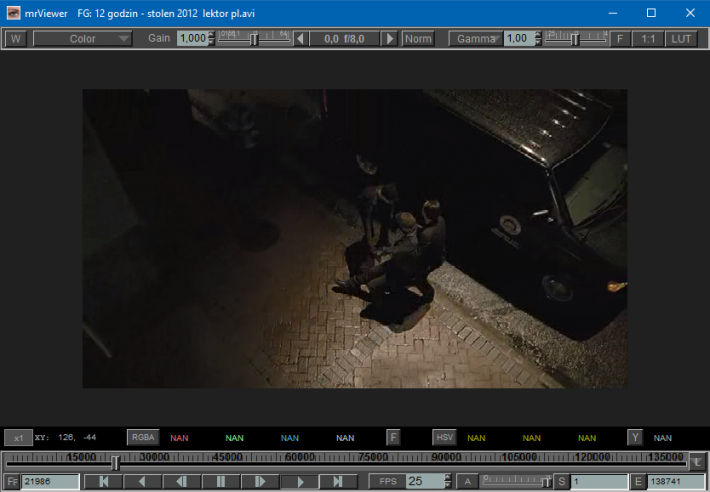Click the x1 zoom button

tap(19, 438)
